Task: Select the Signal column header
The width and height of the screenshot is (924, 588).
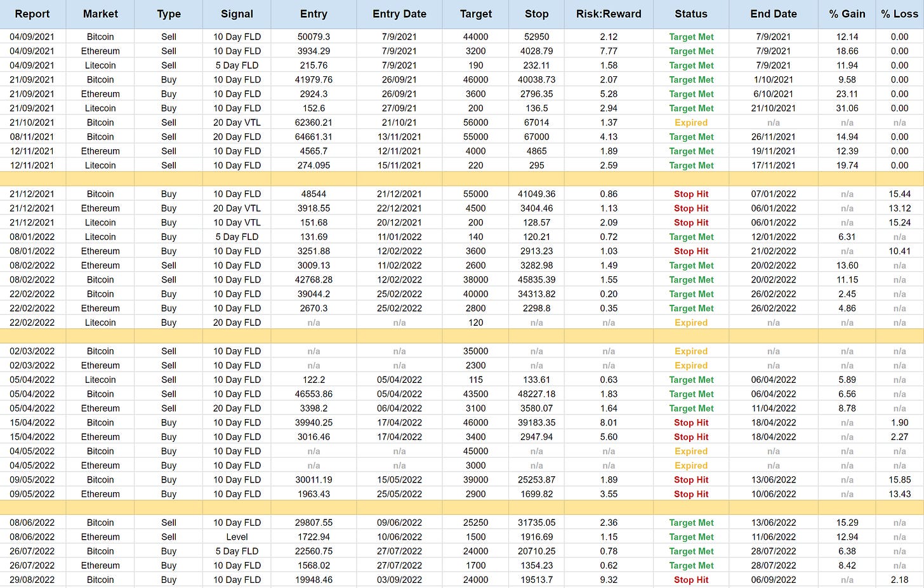Action: (x=237, y=14)
